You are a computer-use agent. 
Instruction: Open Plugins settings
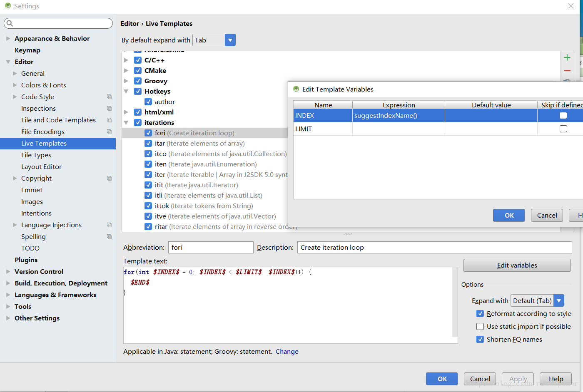[26, 260]
